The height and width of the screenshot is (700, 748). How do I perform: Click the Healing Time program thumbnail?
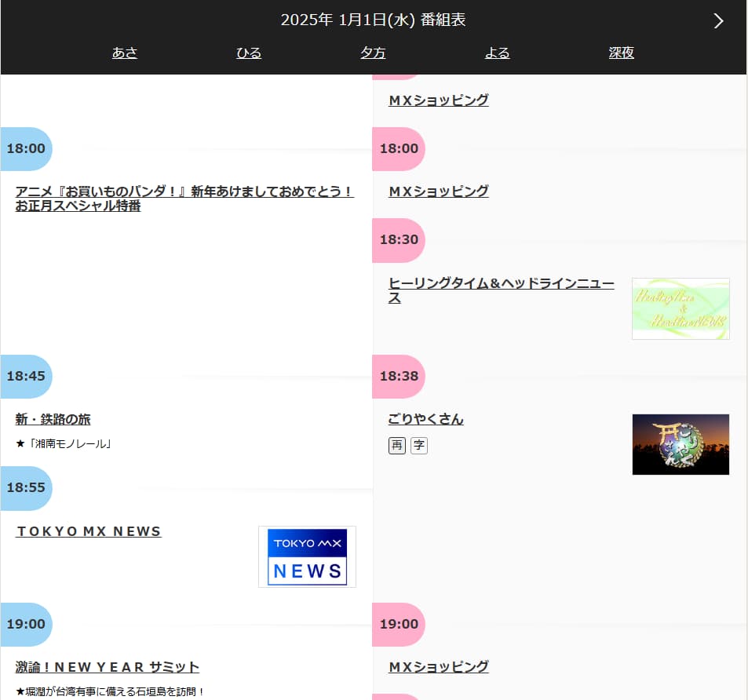[x=680, y=308]
